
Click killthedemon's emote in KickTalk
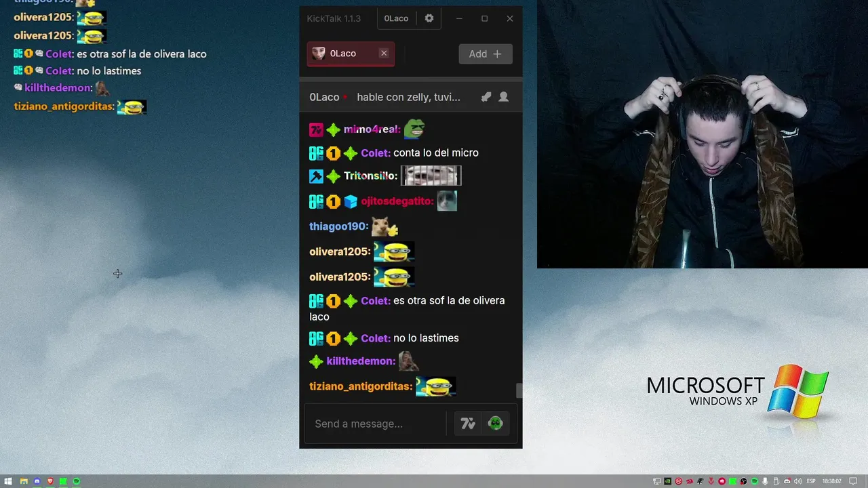coord(408,361)
